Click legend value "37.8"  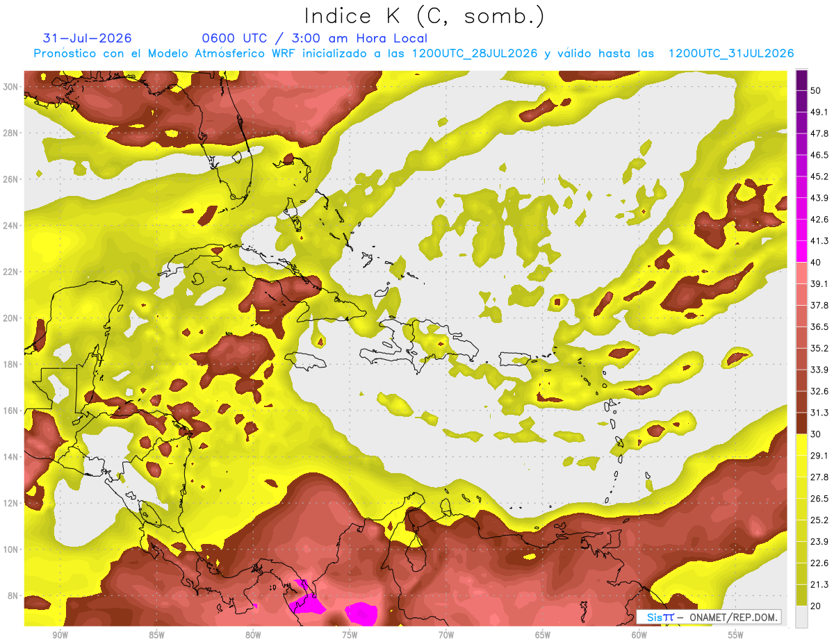tap(819, 305)
